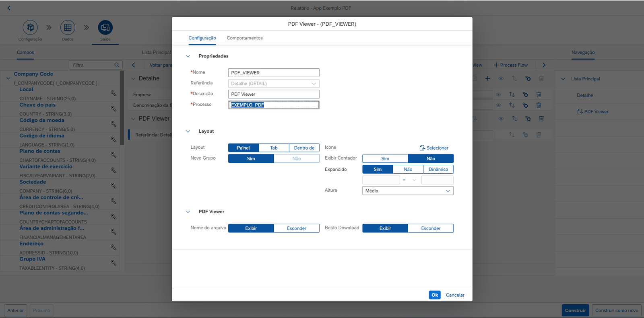
Task: Click the key icon for Grupo IVA
Action: (x=114, y=263)
